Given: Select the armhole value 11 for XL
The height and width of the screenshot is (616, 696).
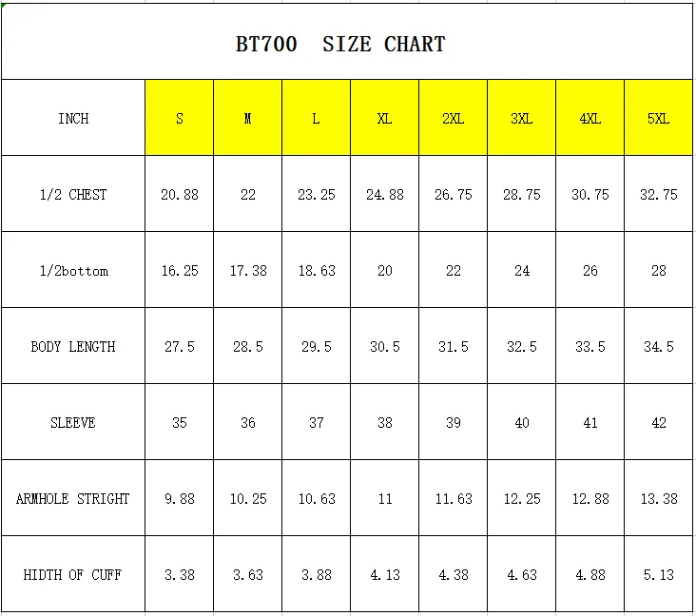Looking at the screenshot, I should click(x=384, y=498).
